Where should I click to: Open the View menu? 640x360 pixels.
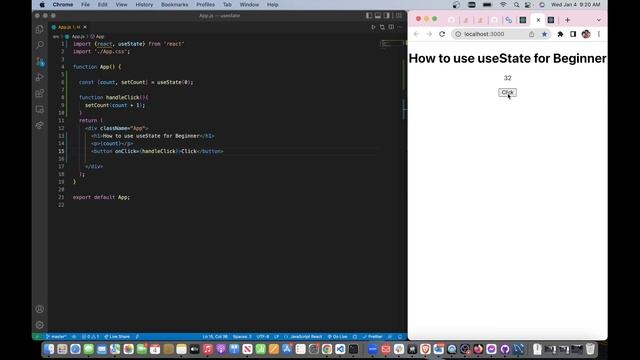tap(122, 4)
